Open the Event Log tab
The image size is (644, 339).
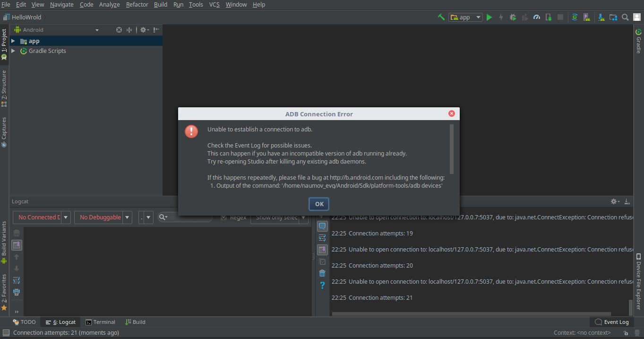pyautogui.click(x=612, y=322)
